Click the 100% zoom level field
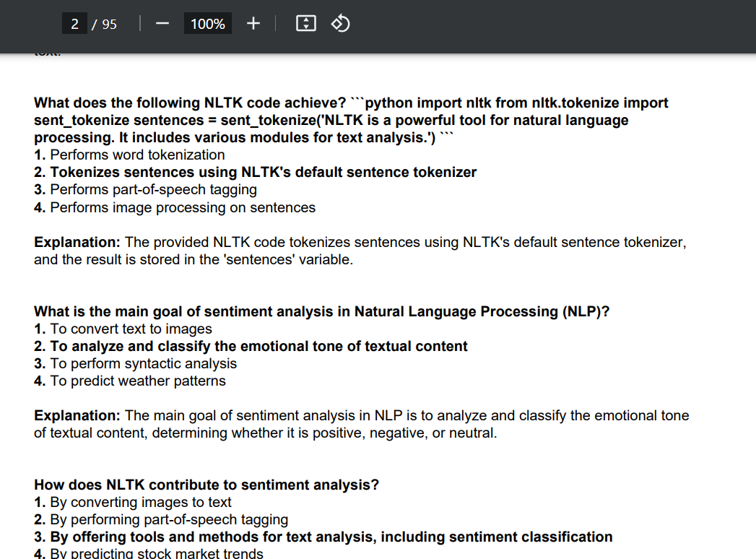This screenshot has height=559, width=756. click(208, 24)
